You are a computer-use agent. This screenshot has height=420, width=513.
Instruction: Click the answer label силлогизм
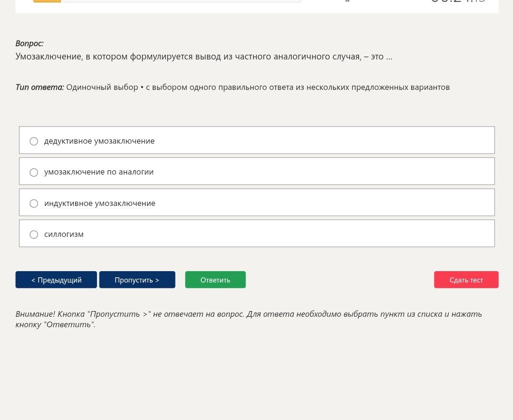pos(64,234)
